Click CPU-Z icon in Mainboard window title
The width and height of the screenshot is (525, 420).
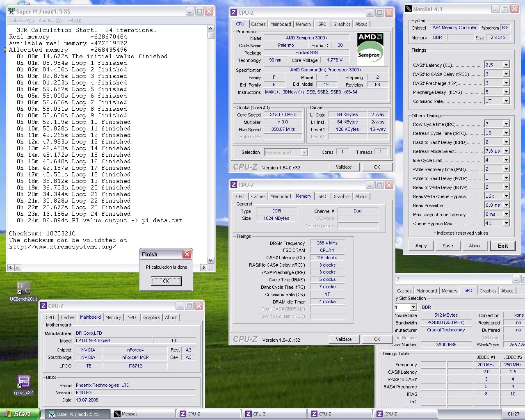[43, 306]
